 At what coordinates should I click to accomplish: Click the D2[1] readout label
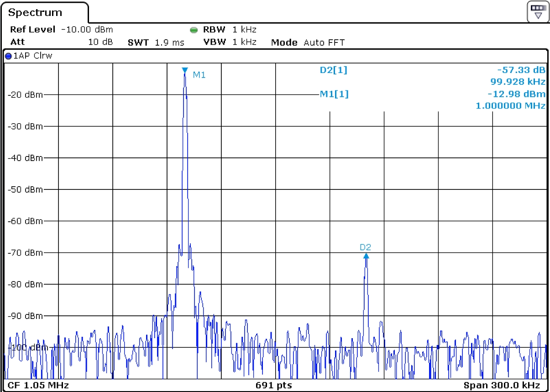[334, 70]
